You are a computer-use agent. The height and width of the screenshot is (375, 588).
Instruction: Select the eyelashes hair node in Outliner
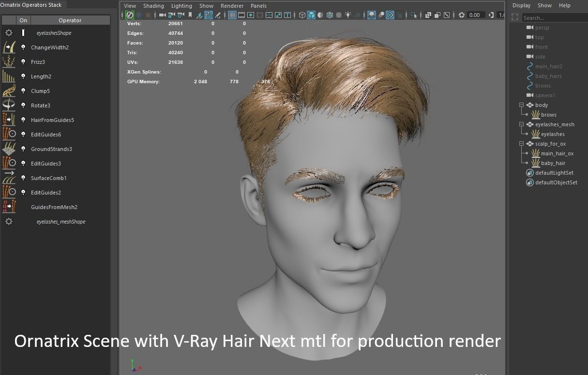point(553,134)
